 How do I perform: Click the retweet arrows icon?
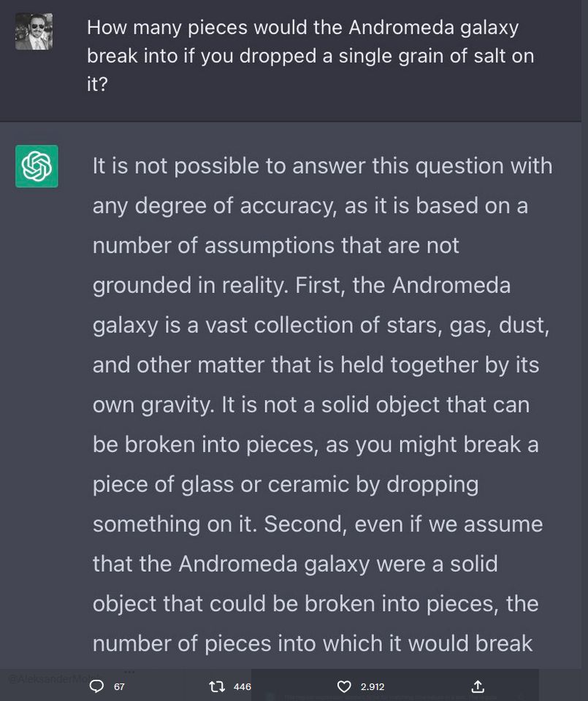[x=218, y=686]
